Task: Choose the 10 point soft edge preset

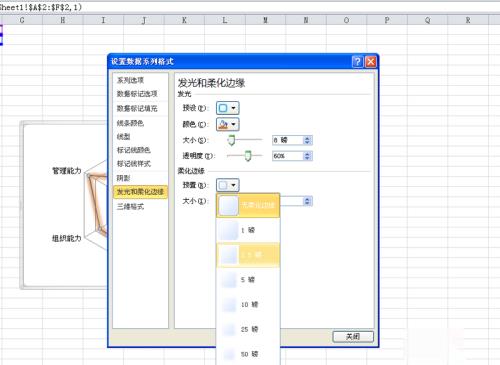Action: click(x=248, y=304)
